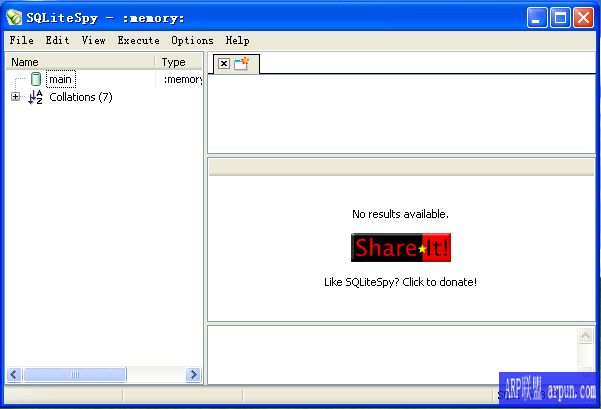This screenshot has height=409, width=601.
Task: Expand the Collations (7) tree node
Action: [15, 97]
